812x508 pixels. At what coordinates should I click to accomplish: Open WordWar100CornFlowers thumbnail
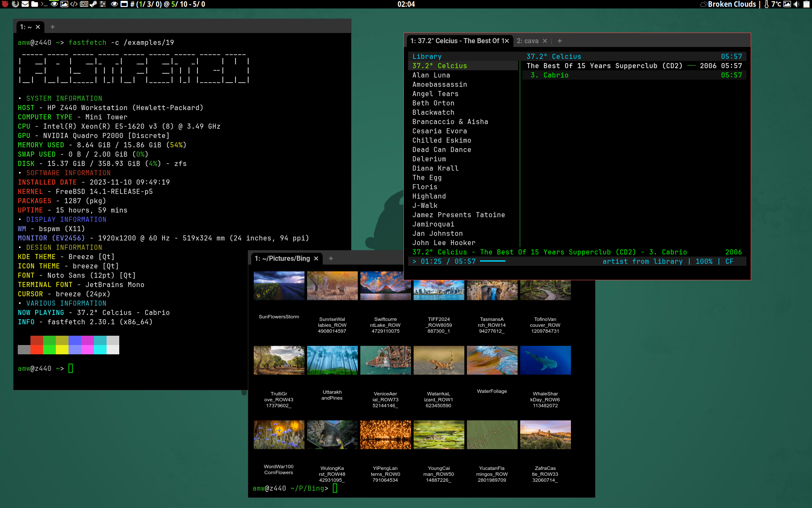pos(279,435)
